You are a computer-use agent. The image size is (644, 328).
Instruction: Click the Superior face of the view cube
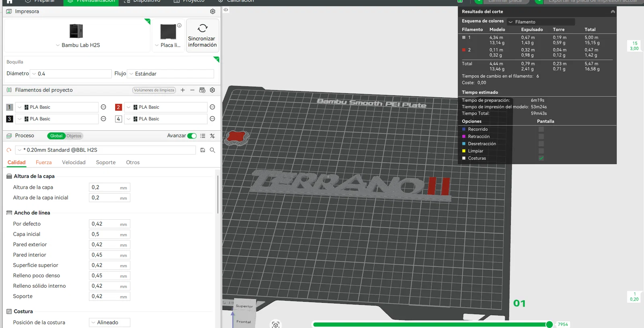pos(244,306)
